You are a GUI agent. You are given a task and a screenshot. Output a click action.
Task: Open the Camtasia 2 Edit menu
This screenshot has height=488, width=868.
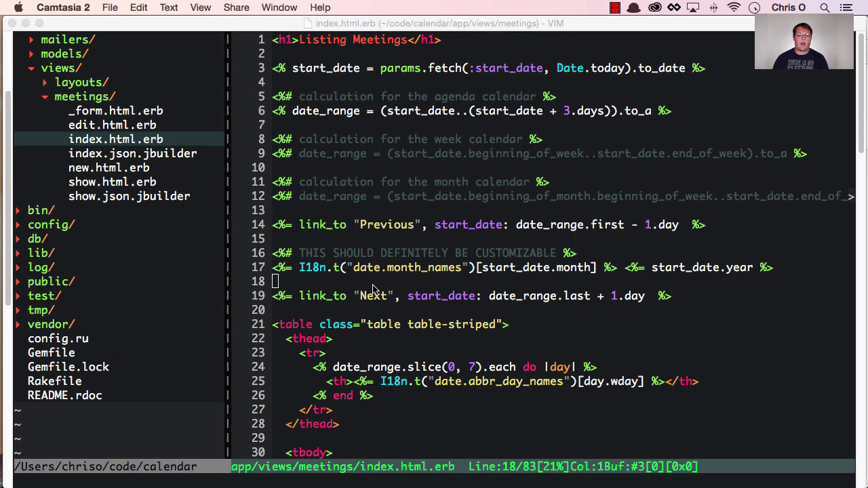(x=138, y=7)
